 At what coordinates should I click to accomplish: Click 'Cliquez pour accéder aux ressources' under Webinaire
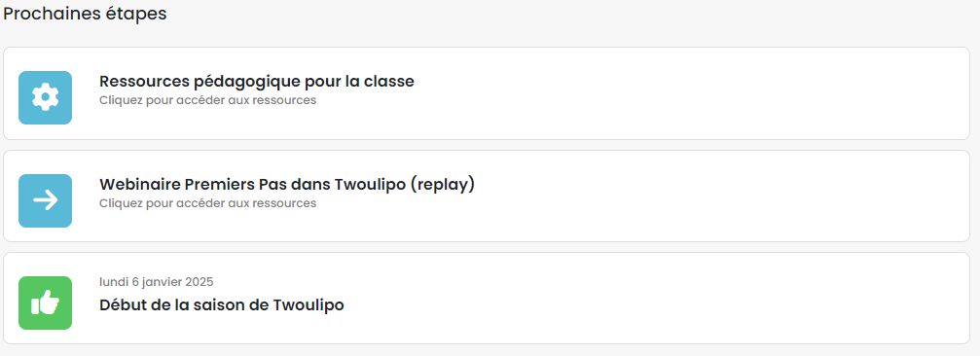(x=207, y=203)
